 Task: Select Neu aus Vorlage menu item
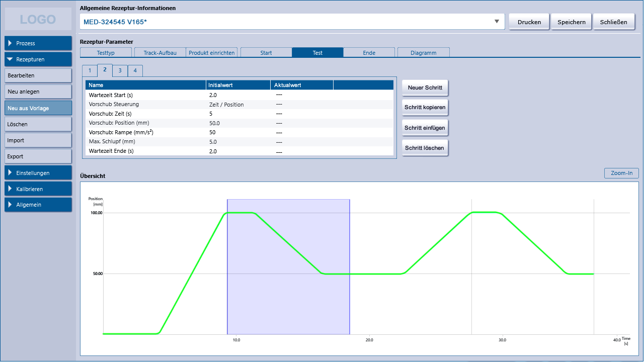[38, 108]
